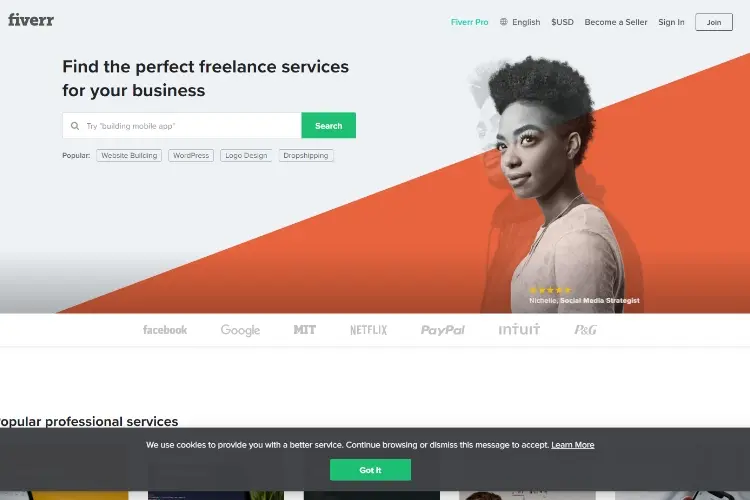Screen dimensions: 750x500
Task: Accept cookies with the Got It button
Action: [x=370, y=470]
